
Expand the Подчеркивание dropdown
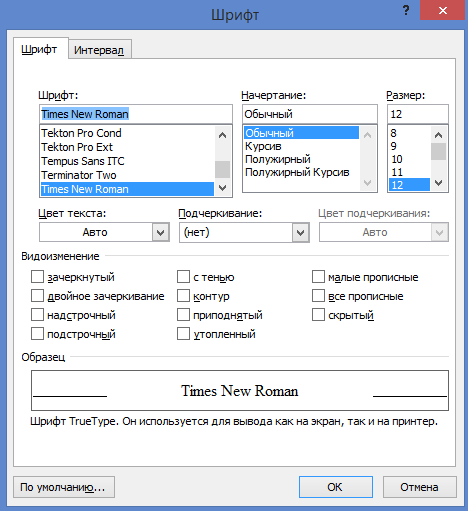[244, 232]
